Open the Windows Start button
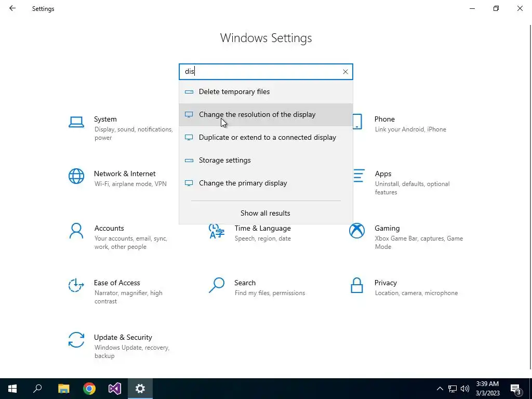532x399 pixels. pos(12,389)
